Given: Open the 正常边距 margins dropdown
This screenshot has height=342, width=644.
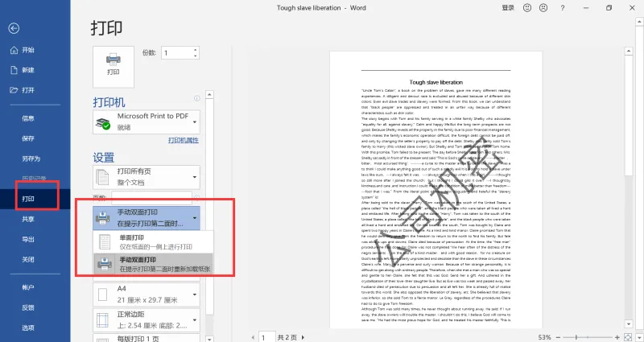Looking at the screenshot, I should point(147,320).
